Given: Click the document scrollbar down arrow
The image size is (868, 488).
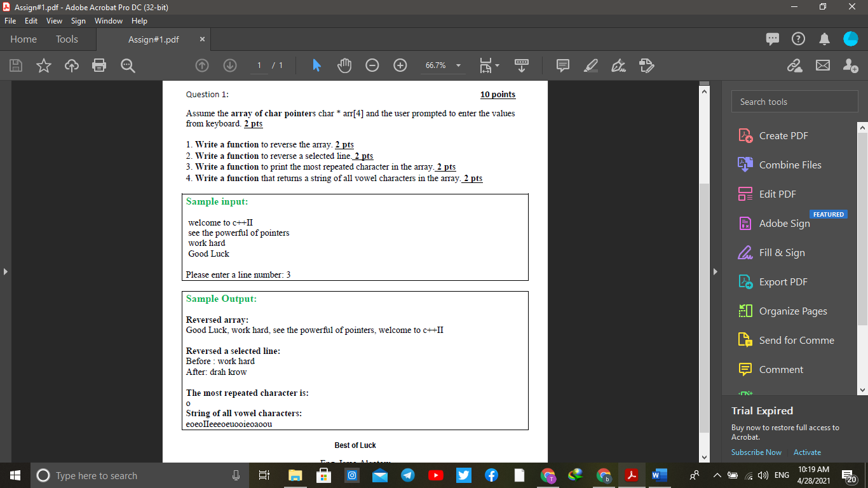Looking at the screenshot, I should pyautogui.click(x=704, y=457).
